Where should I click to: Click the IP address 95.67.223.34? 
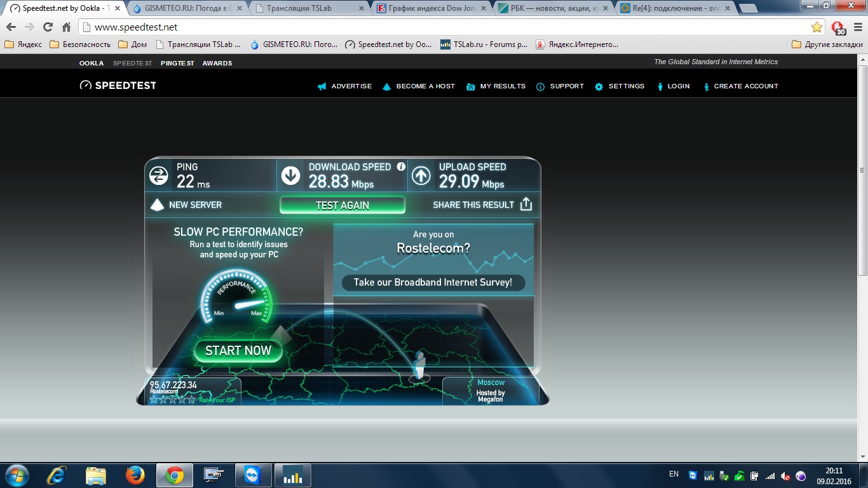click(x=173, y=385)
